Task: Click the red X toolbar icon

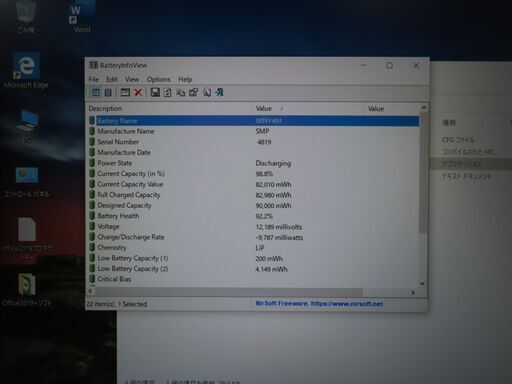Action: coord(138,92)
